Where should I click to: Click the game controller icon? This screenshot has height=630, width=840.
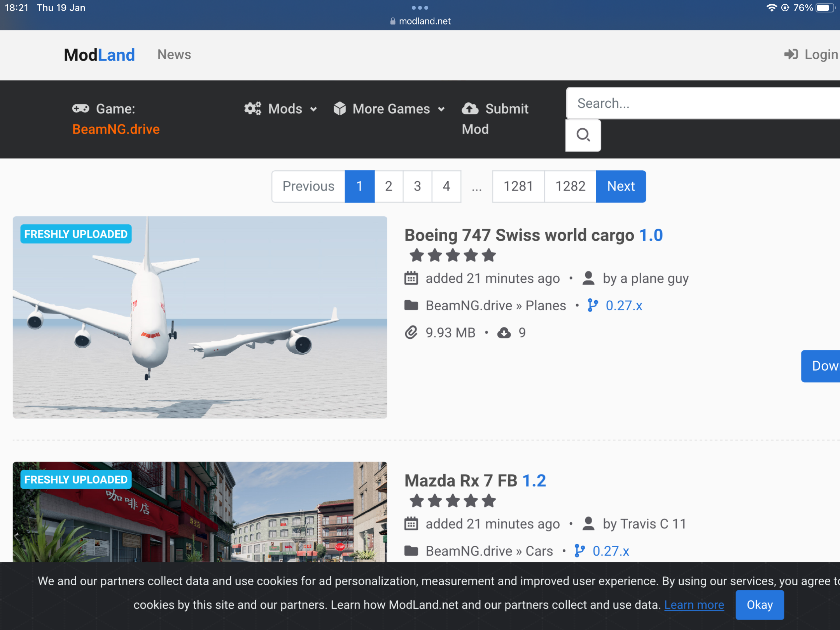(x=81, y=109)
